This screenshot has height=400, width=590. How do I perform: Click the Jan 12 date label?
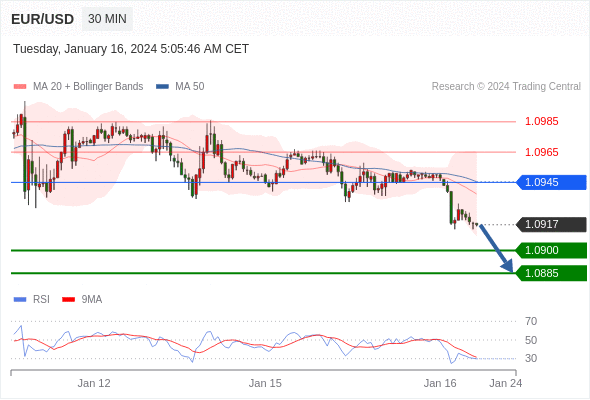[x=94, y=383]
